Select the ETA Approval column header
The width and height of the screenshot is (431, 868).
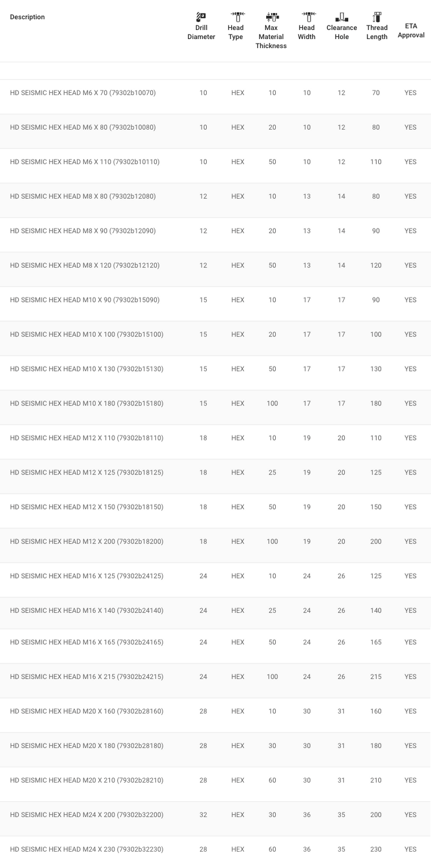[x=411, y=31]
